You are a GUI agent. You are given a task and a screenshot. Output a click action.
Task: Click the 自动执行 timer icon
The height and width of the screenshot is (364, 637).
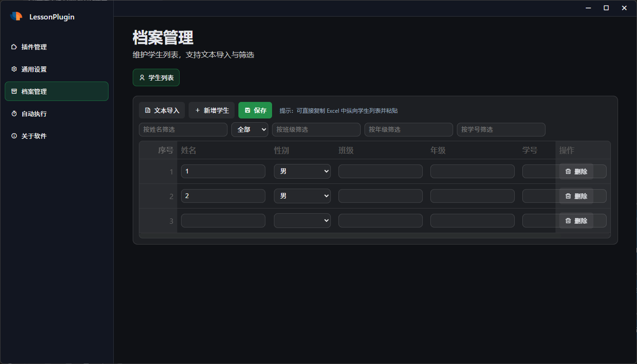point(14,114)
